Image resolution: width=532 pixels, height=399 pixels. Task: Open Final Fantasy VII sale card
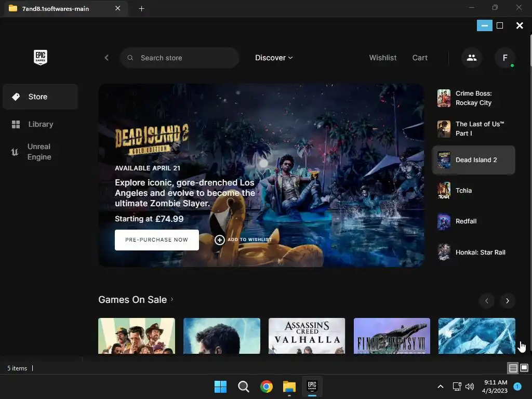click(x=392, y=336)
